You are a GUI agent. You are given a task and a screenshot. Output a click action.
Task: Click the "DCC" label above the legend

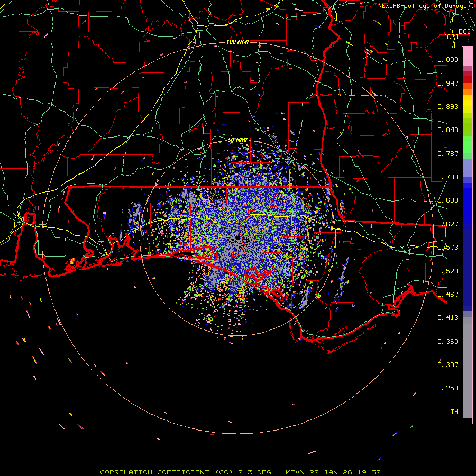464,32
